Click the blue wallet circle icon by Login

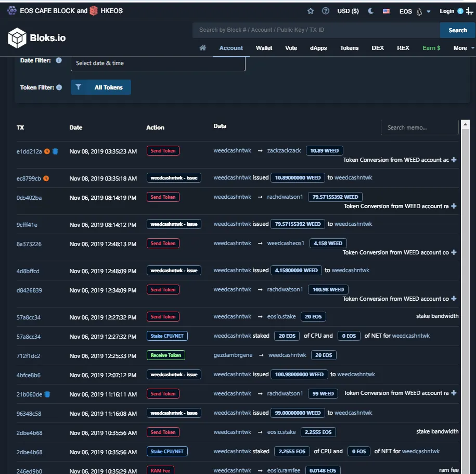point(460,11)
